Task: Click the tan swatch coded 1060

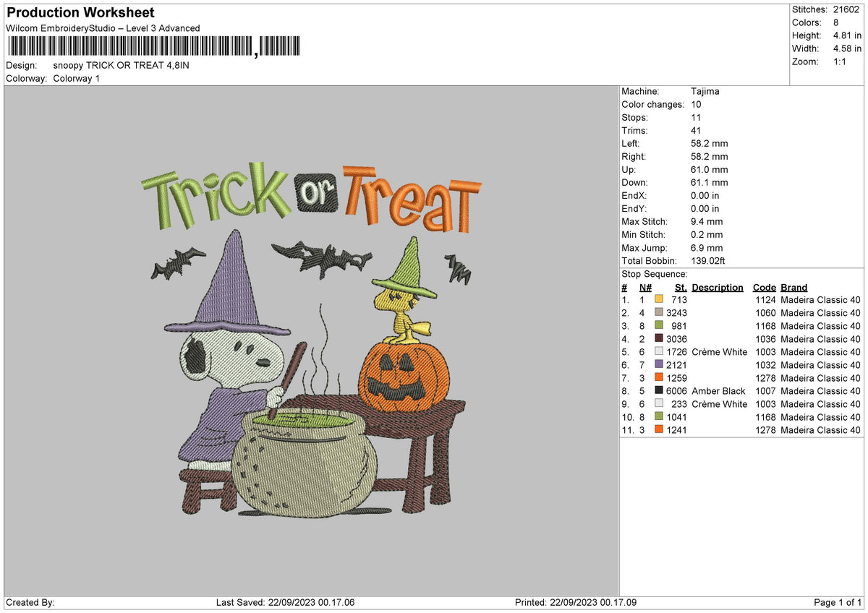Action: click(659, 313)
